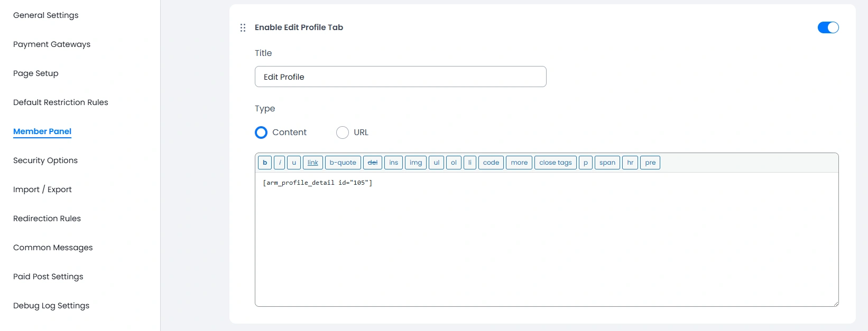Open the Member Panel settings

coord(42,131)
